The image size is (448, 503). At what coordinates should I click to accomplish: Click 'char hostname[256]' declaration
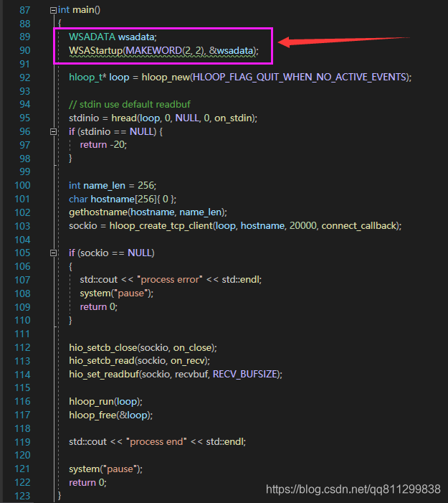pos(112,199)
